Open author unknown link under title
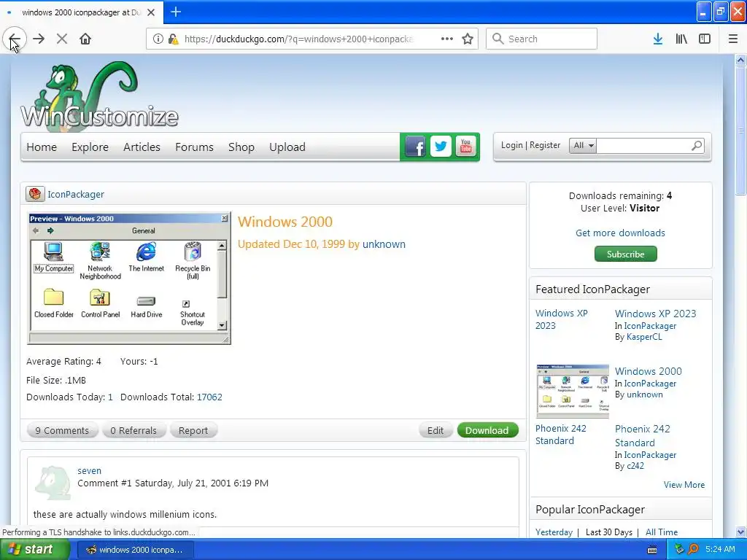747x560 pixels. 384,244
